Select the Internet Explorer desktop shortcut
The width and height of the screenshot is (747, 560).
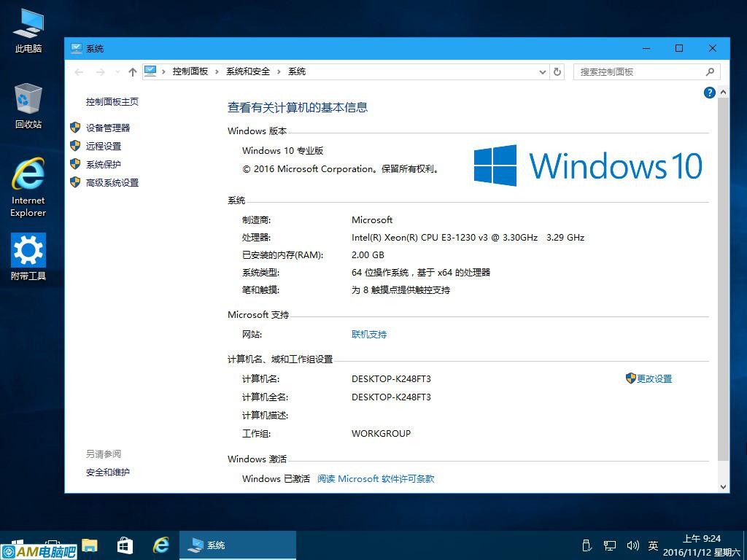(x=28, y=187)
